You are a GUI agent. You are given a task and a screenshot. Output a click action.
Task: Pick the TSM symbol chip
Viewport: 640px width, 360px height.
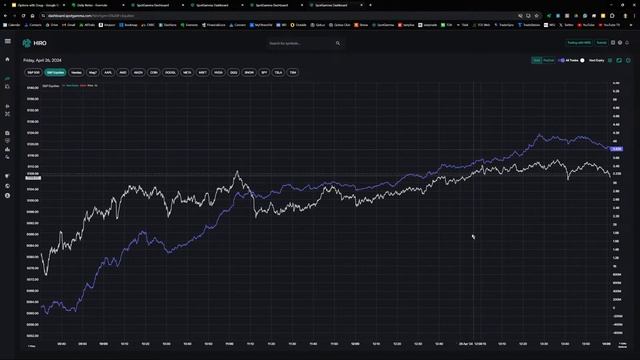[x=293, y=73]
